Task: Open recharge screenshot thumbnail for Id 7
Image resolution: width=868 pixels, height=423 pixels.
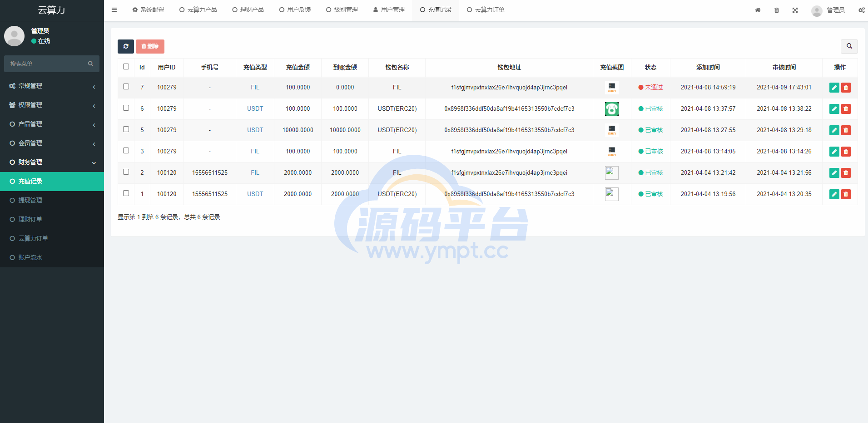Action: click(x=612, y=88)
